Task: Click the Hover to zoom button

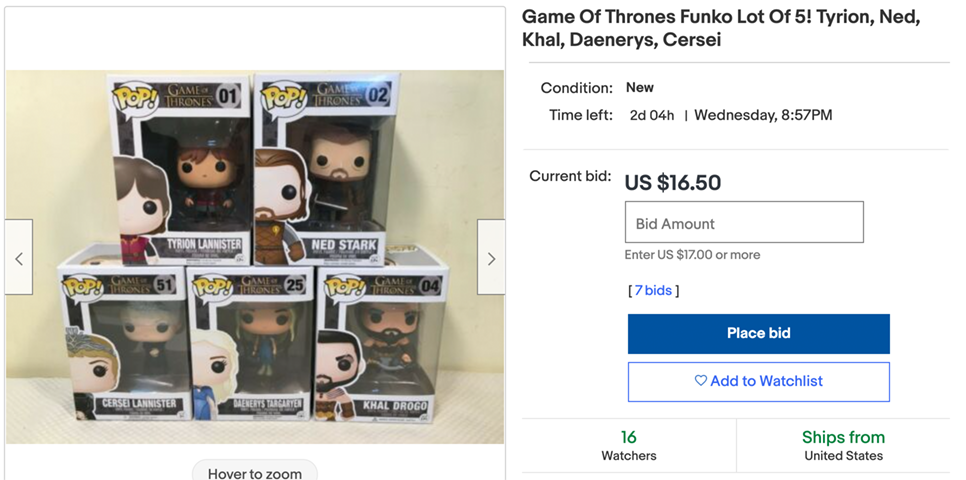Action: coord(255,472)
